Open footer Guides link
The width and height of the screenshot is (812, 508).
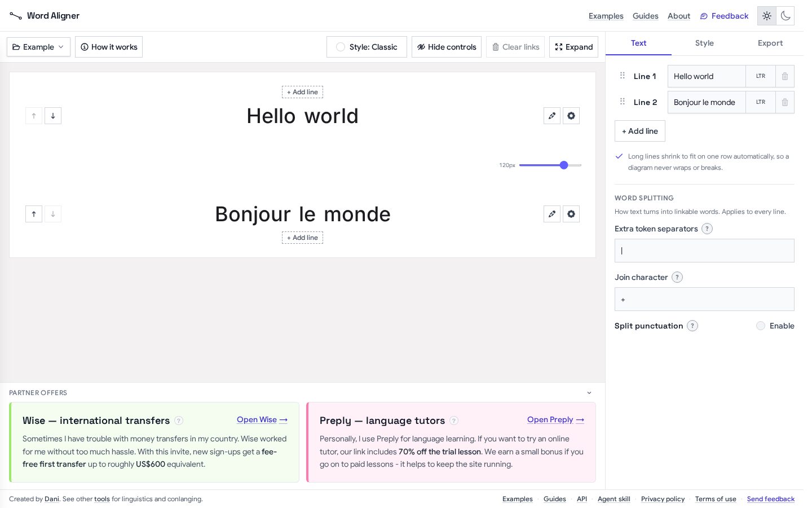(555, 499)
